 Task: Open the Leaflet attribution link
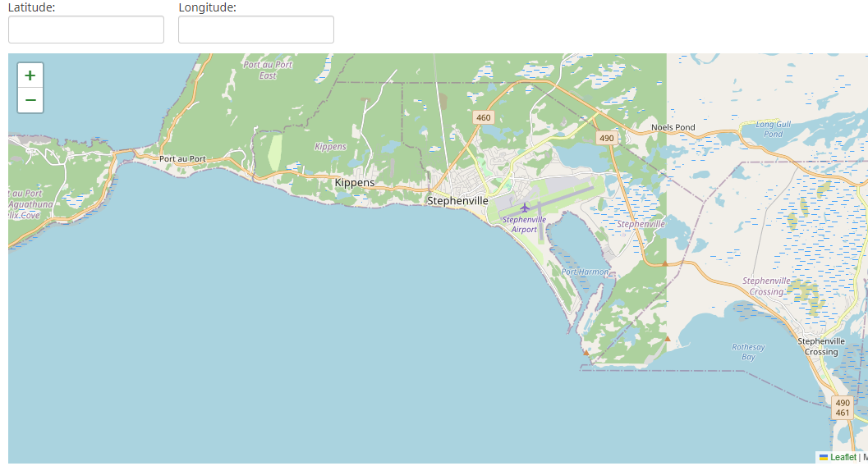[843, 458]
